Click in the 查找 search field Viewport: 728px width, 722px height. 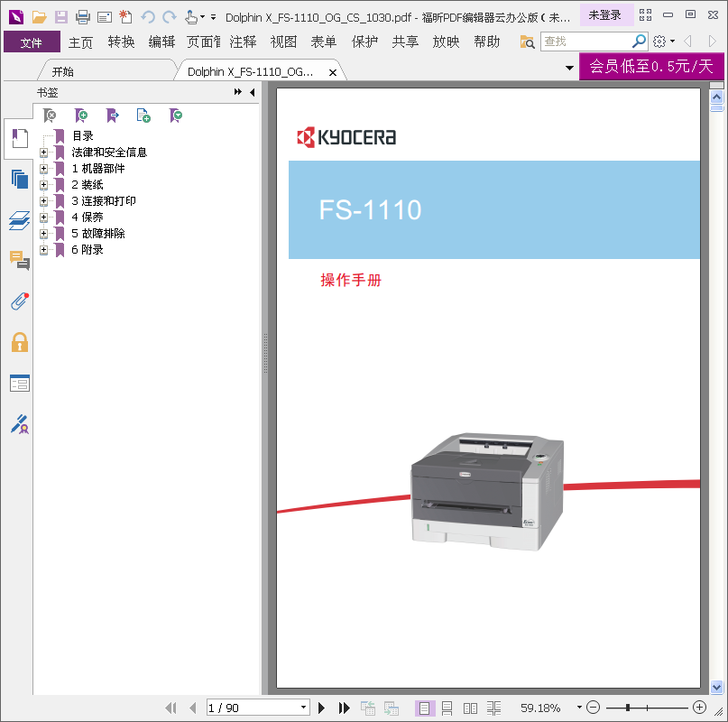click(586, 42)
